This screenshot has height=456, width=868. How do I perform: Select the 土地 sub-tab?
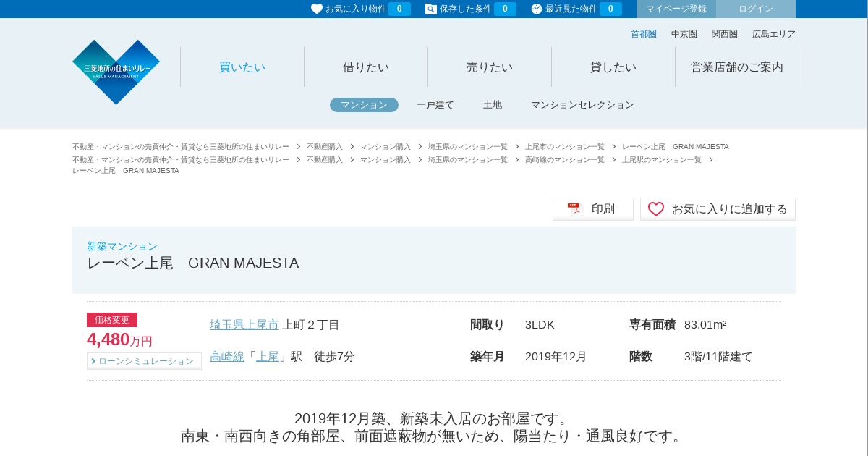click(493, 105)
